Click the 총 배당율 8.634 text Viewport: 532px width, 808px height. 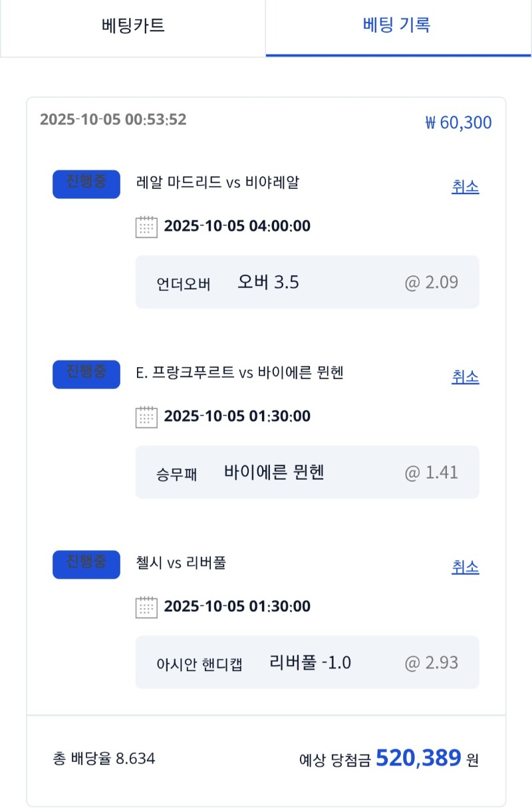click(104, 758)
